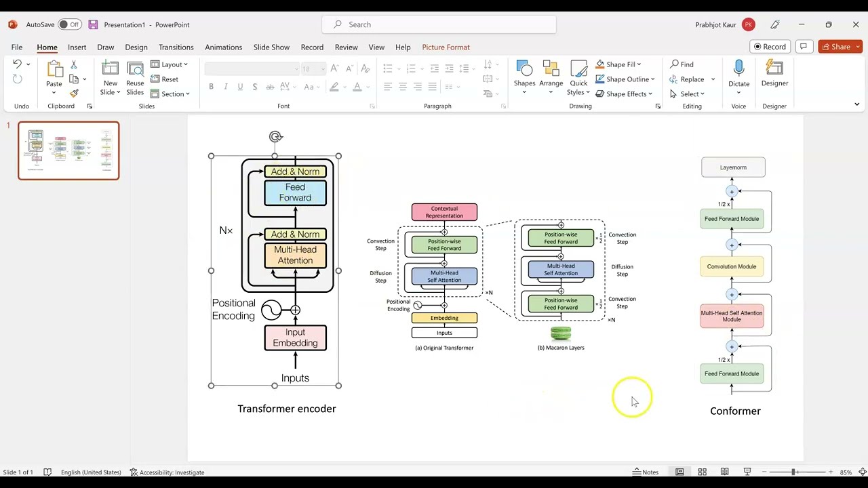The width and height of the screenshot is (868, 488).
Task: Click the Cut scissors icon
Action: 74,64
